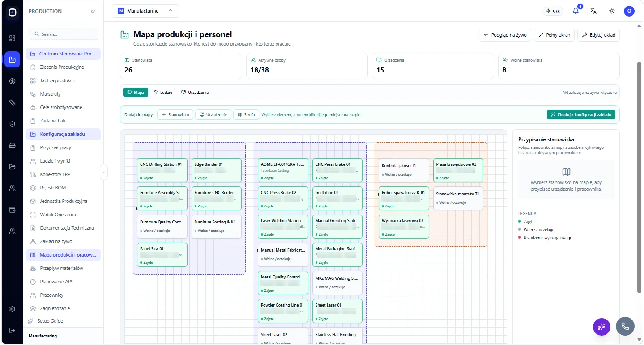
Task: Click the Edytuj układ button
Action: 598,35
